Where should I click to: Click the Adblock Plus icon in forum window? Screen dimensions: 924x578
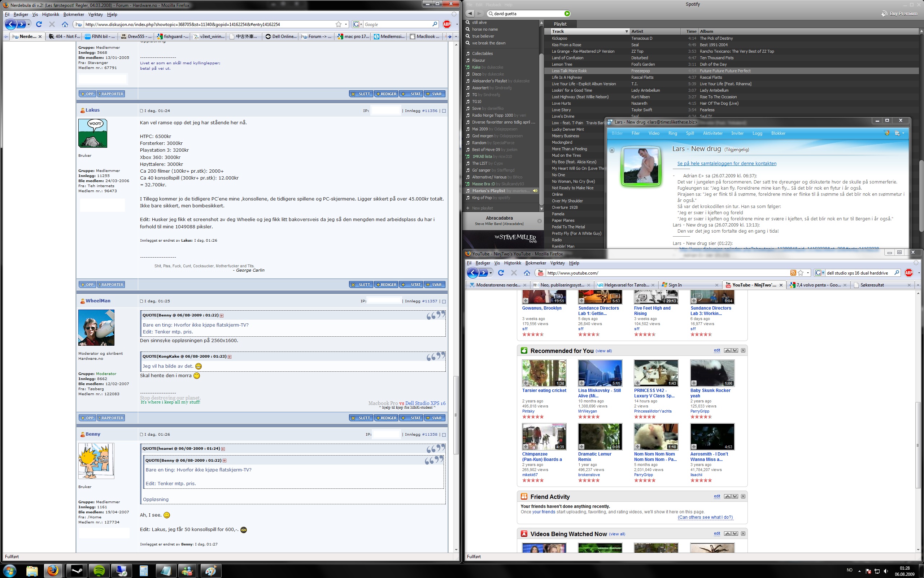[x=447, y=25]
